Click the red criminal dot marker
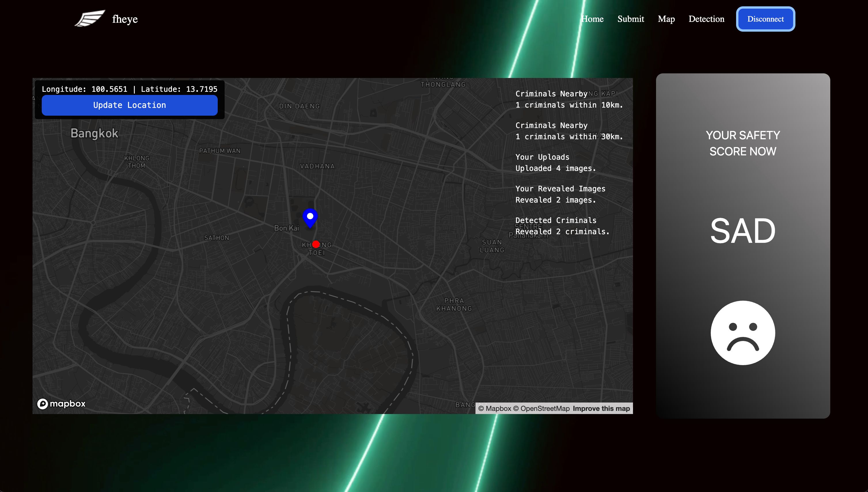 click(316, 244)
